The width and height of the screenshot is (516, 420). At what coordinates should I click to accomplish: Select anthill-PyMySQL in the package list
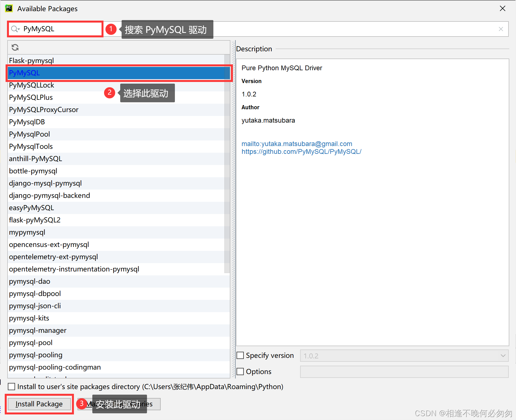116,159
